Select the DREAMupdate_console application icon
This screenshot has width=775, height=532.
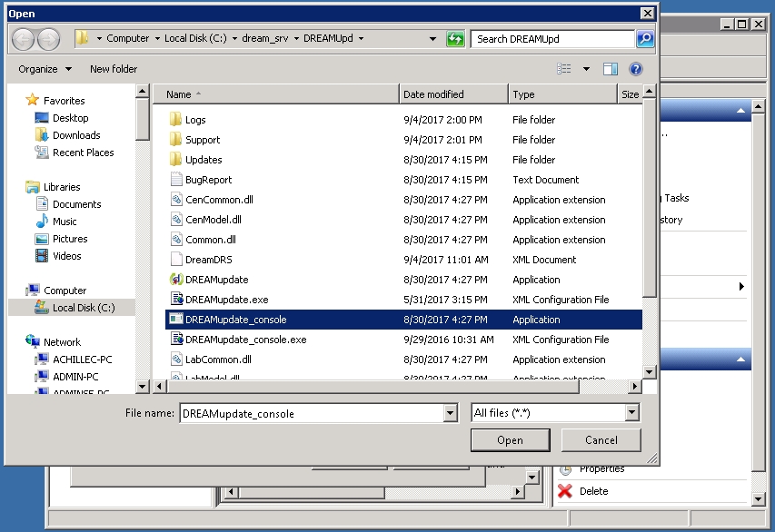175,319
